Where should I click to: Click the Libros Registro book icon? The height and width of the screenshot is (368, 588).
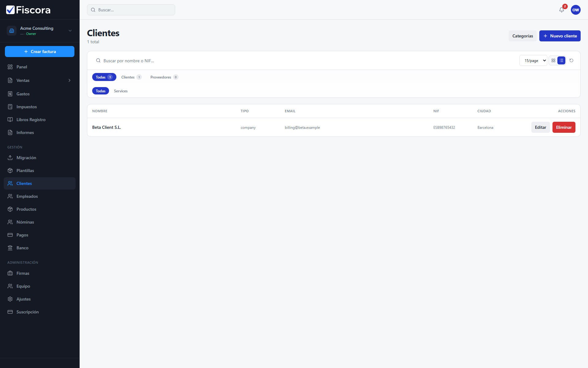tap(10, 120)
